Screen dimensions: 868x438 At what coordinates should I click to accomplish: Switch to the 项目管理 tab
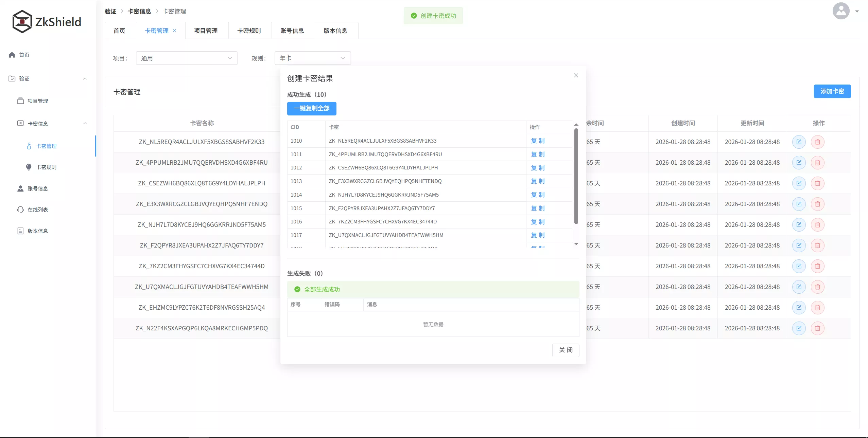pos(206,31)
